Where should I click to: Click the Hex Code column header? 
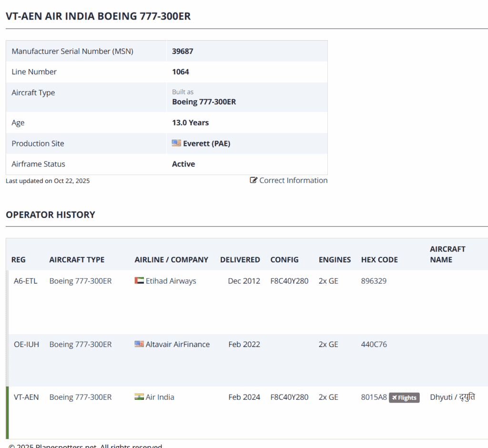point(379,260)
